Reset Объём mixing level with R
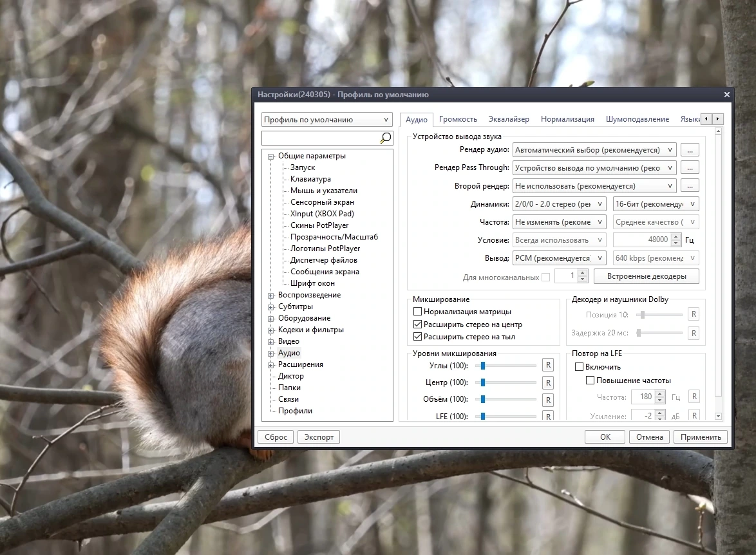This screenshot has width=756, height=555. click(x=548, y=400)
